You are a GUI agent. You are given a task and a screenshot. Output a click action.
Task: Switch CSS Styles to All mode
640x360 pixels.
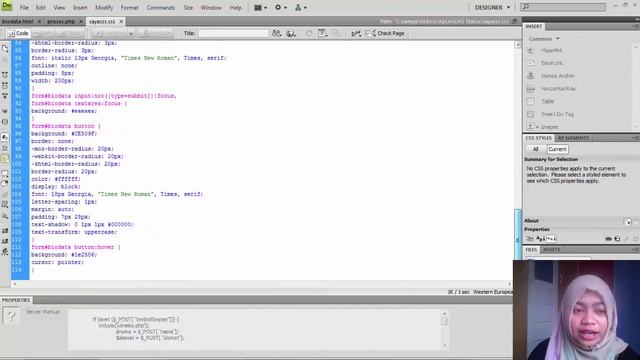(536, 149)
